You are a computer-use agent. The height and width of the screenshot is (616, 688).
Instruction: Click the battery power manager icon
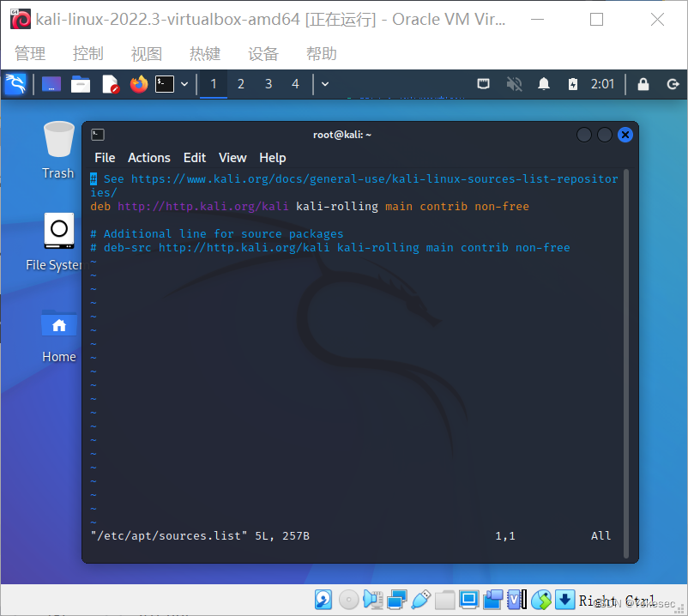point(573,84)
